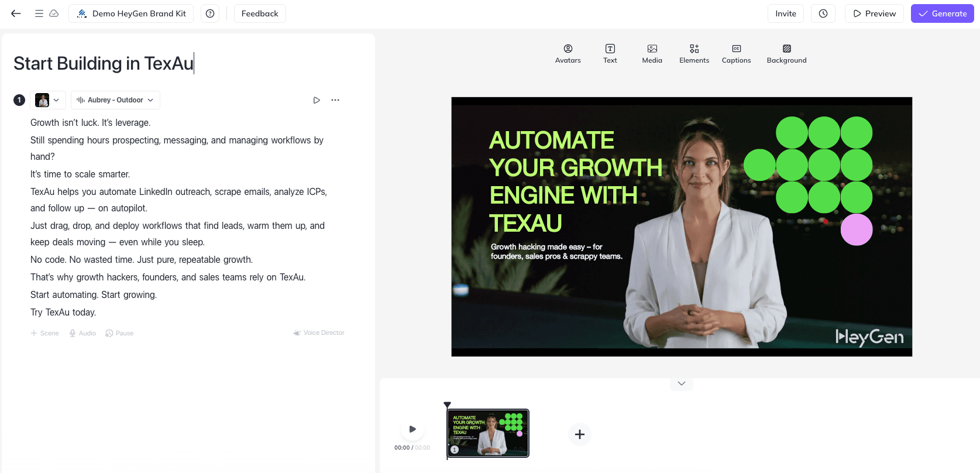Viewport: 980px width, 473px height.
Task: Play the scene 1 script audio
Action: click(317, 100)
